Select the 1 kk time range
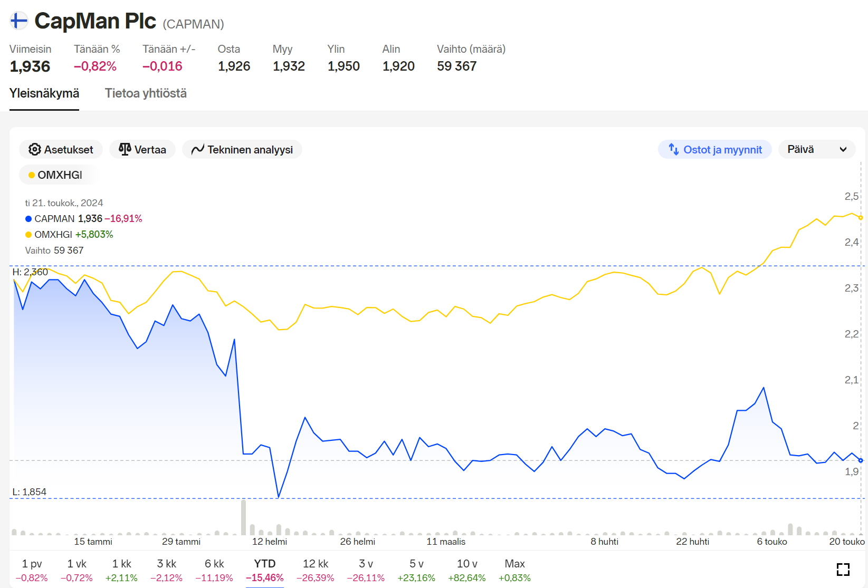Screen dimensions: 868x588 click(121, 570)
